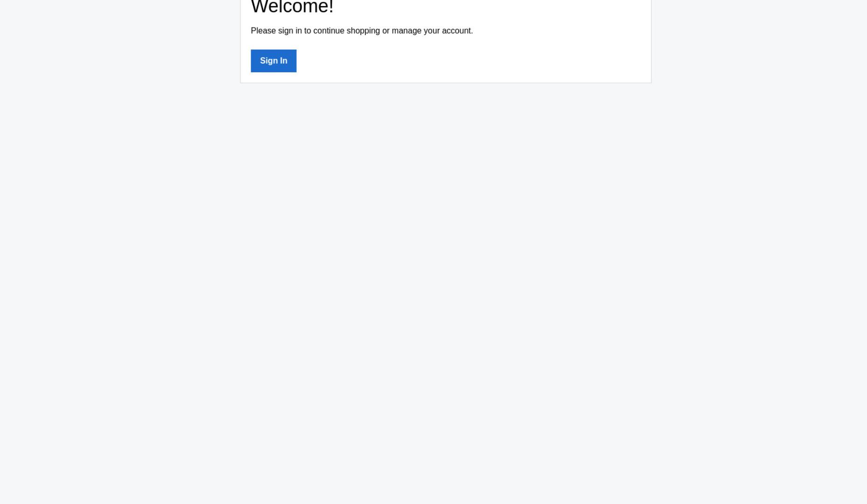Click the word 'Please' starting the message
867x504 pixels.
(x=263, y=31)
